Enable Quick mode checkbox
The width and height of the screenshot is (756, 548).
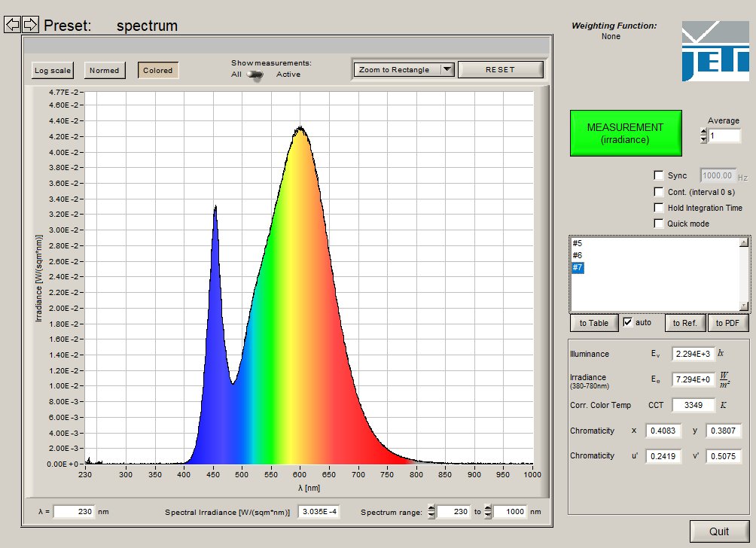(659, 224)
